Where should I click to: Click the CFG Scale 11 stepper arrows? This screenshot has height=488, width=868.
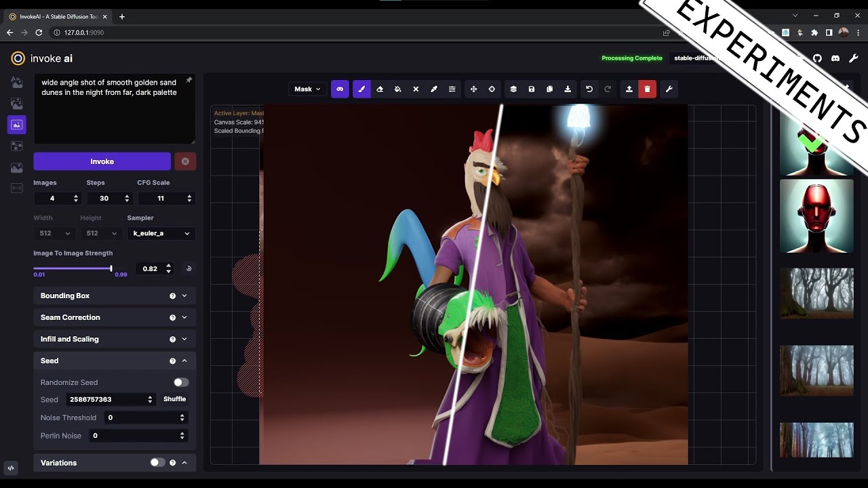pos(189,199)
